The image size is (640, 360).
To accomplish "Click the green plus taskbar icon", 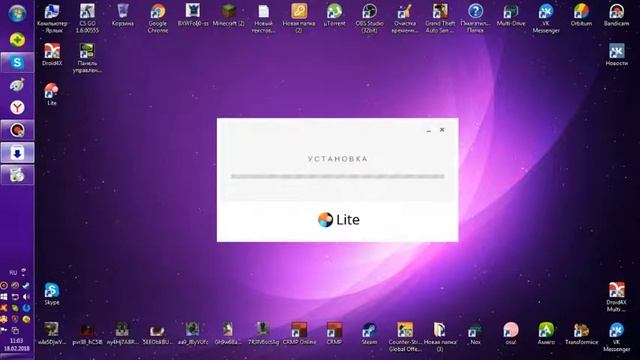I will tap(17, 40).
